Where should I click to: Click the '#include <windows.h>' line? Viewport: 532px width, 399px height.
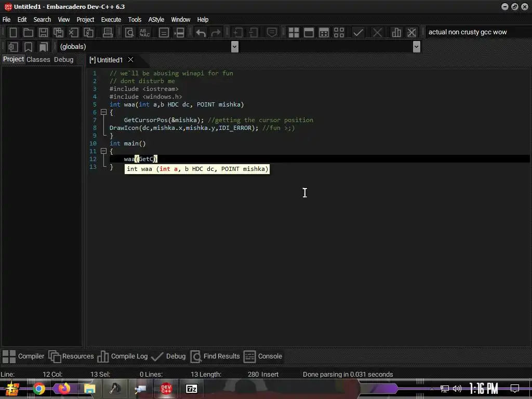145,97
